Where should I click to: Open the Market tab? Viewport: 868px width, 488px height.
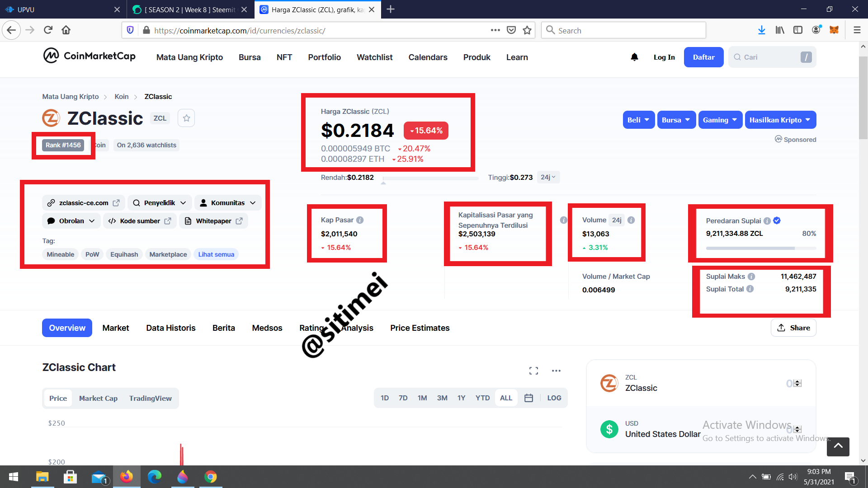pos(116,328)
